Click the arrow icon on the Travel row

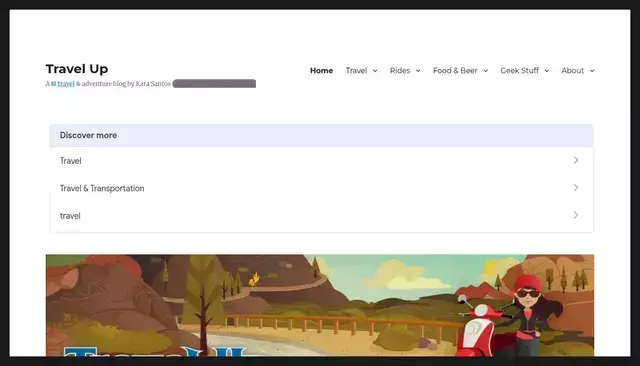pos(576,160)
